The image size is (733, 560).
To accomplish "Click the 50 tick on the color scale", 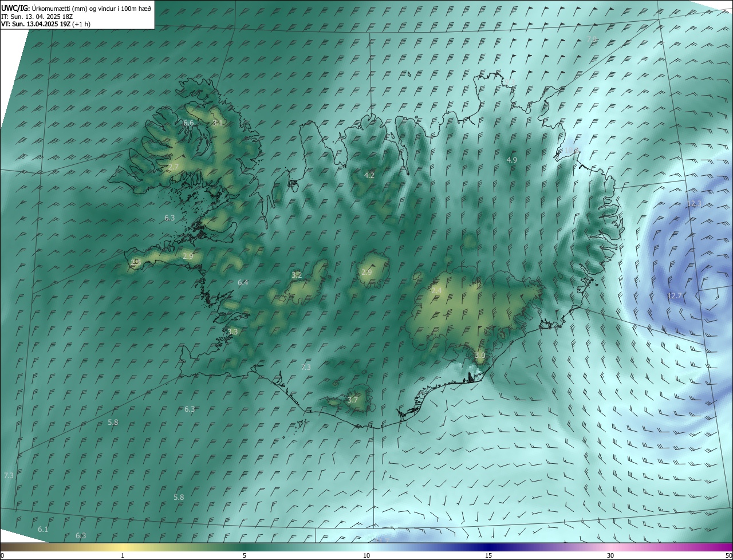I will tap(728, 555).
